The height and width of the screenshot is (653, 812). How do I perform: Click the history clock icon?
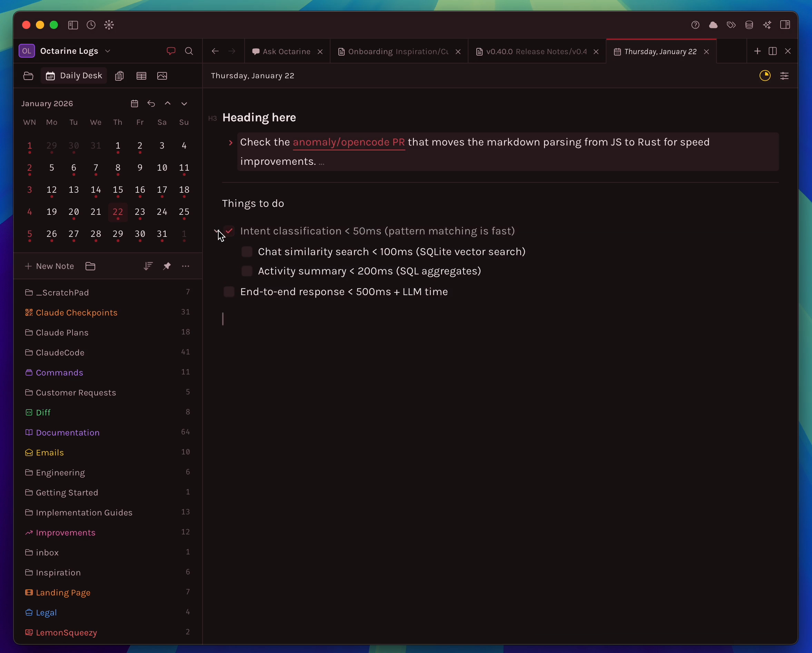click(91, 25)
